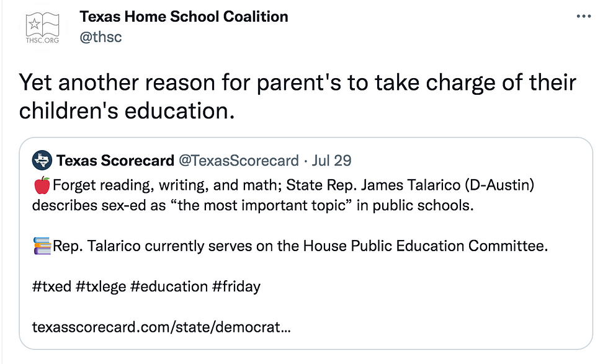Follow the #education hashtag

pyautogui.click(x=169, y=286)
